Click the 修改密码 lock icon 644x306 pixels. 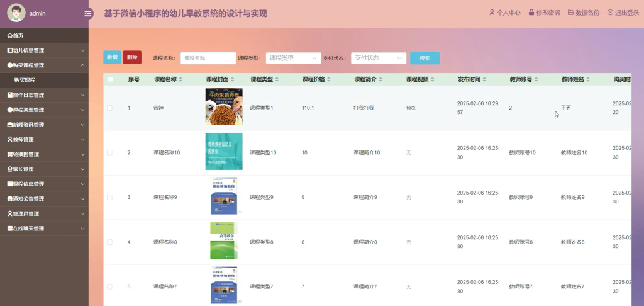click(x=531, y=13)
